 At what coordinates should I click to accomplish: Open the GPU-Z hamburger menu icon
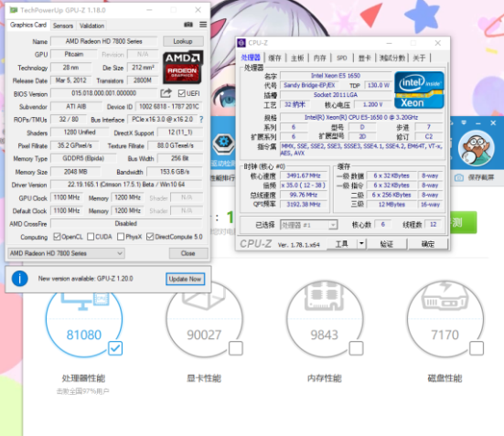click(203, 25)
